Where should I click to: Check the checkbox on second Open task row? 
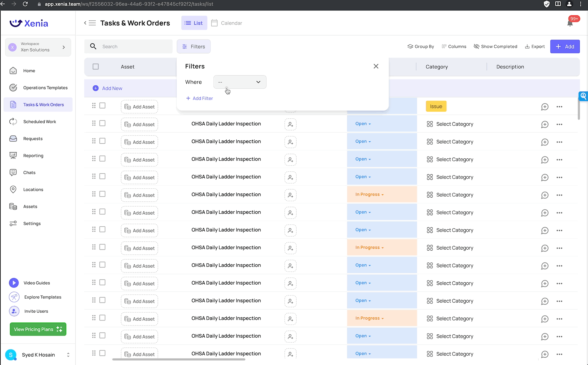102,141
